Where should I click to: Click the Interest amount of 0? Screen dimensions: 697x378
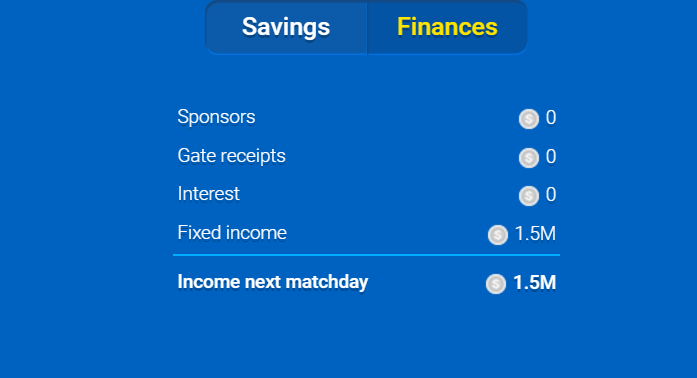551,195
